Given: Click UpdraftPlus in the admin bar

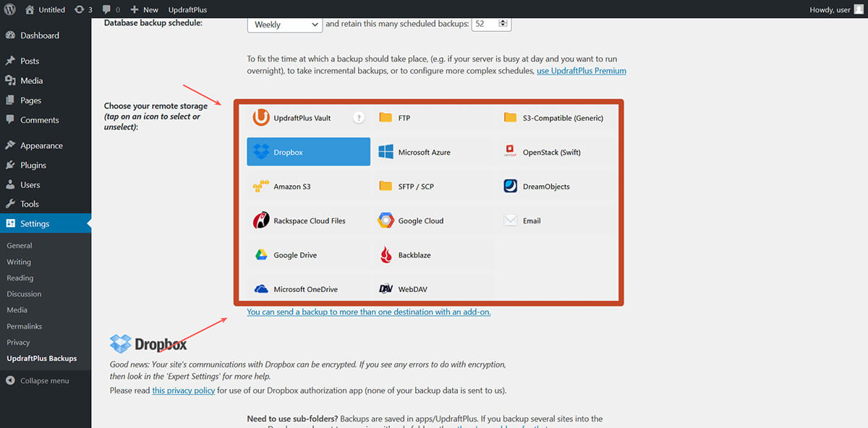Looking at the screenshot, I should point(187,9).
